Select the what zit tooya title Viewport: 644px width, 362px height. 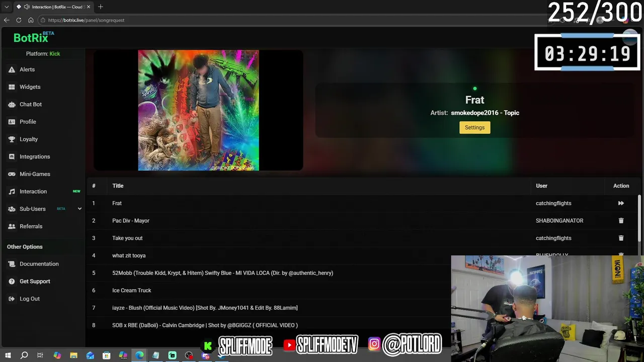(x=129, y=255)
